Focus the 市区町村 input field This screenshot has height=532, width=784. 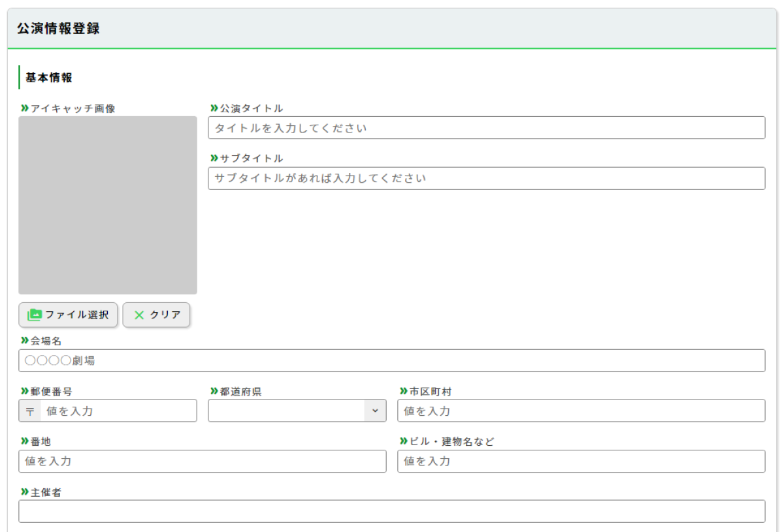click(x=581, y=411)
